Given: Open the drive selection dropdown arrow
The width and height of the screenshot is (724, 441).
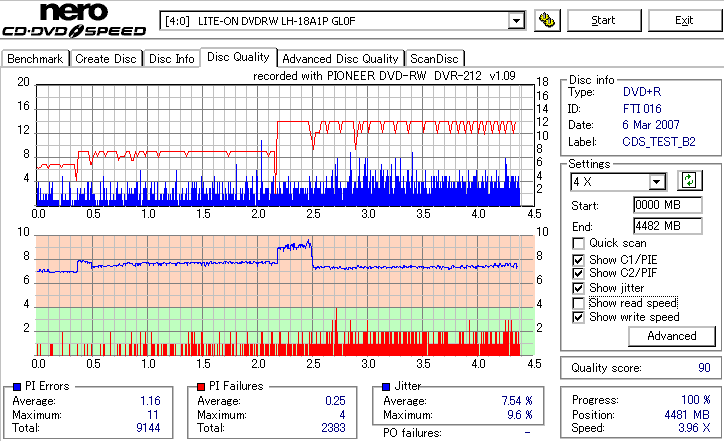Looking at the screenshot, I should [516, 21].
